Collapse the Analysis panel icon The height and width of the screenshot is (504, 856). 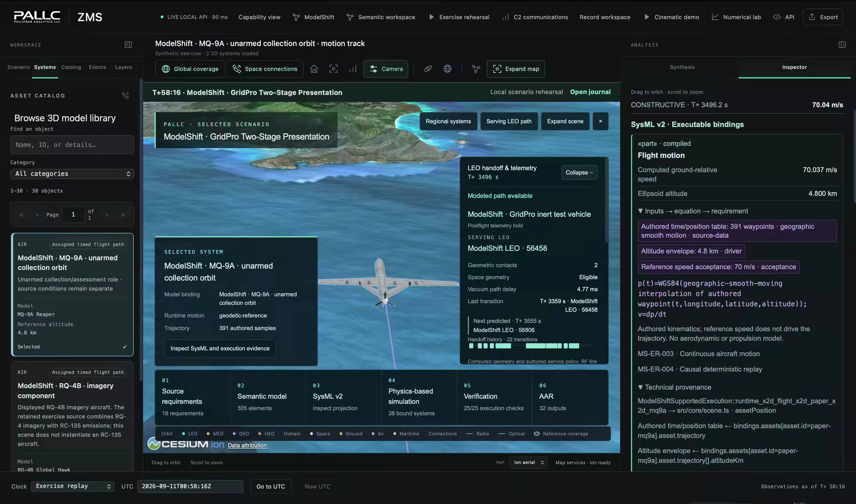[842, 45]
